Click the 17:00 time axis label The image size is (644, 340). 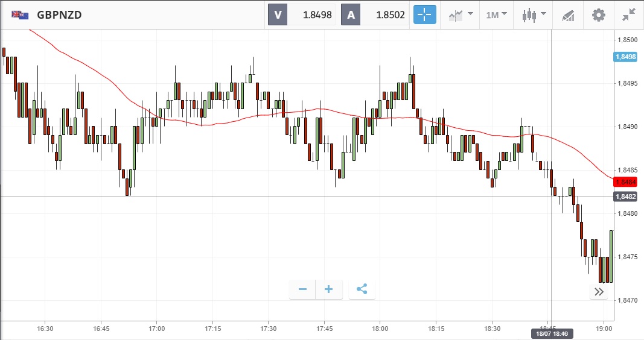156,329
